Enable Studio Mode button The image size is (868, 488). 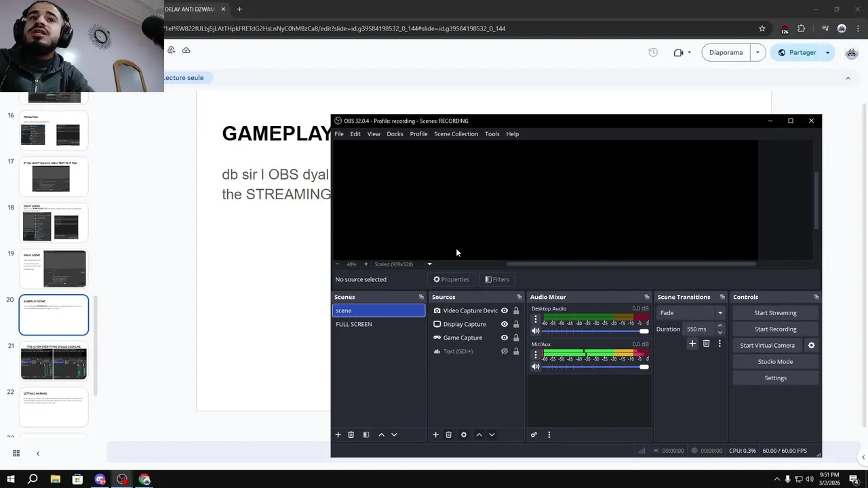pyautogui.click(x=775, y=362)
